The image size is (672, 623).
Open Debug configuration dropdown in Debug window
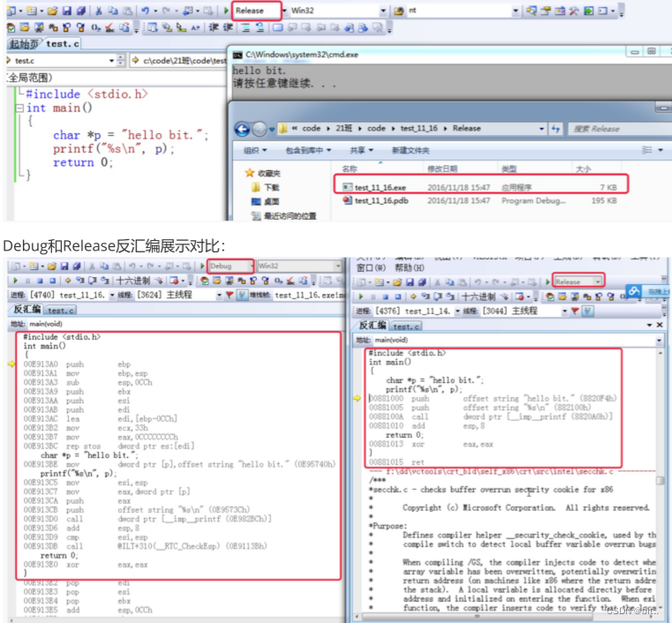tap(252, 266)
